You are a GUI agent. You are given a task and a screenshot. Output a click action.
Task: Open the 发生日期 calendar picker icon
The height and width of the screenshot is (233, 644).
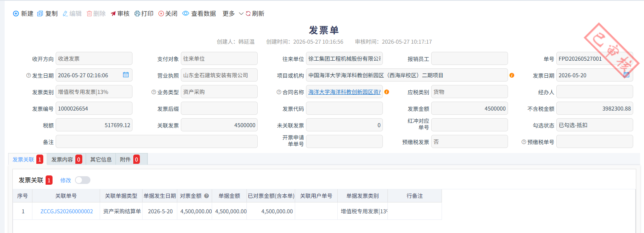pyautogui.click(x=126, y=75)
